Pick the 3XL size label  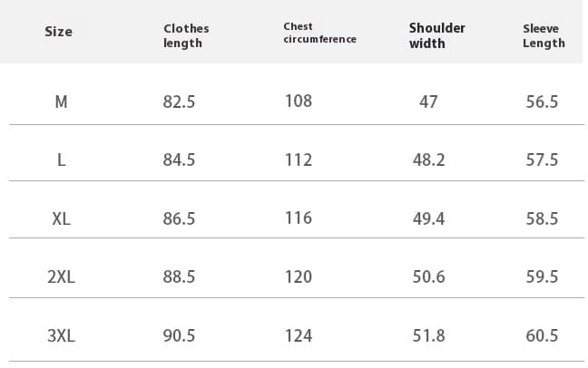click(x=61, y=335)
